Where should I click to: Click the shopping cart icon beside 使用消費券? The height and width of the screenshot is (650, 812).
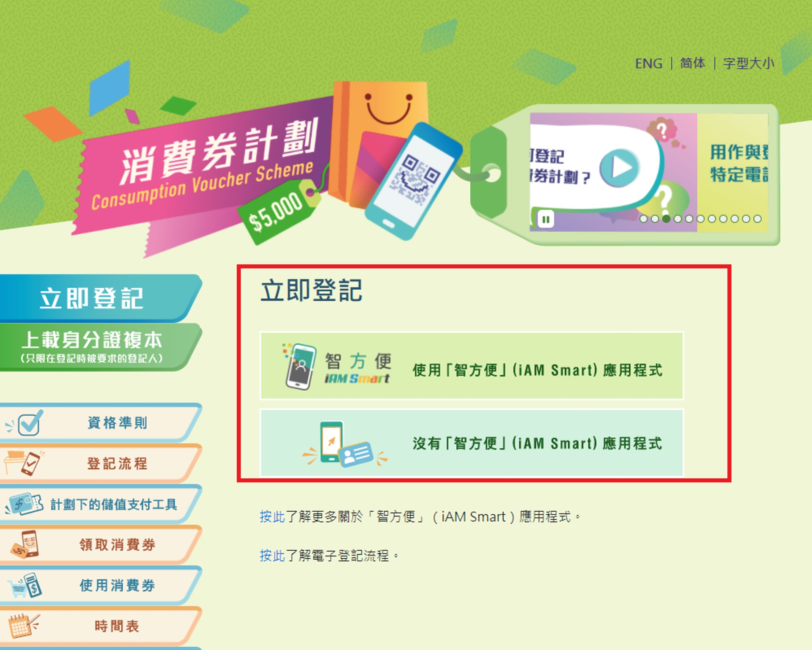coord(25,585)
